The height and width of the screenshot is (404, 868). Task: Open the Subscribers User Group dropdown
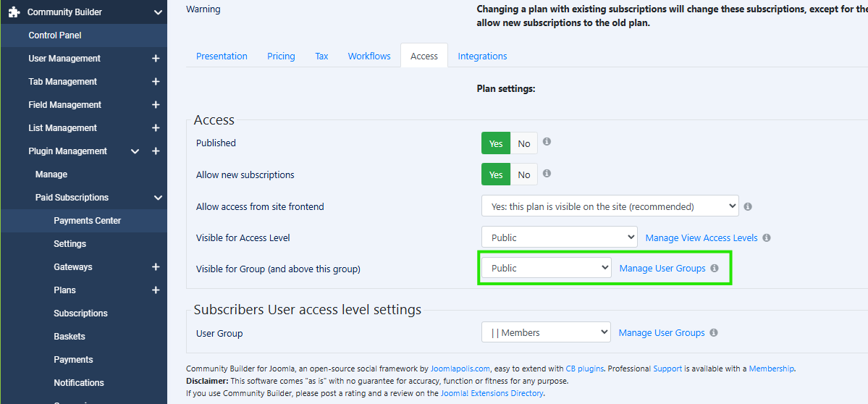[546, 332]
